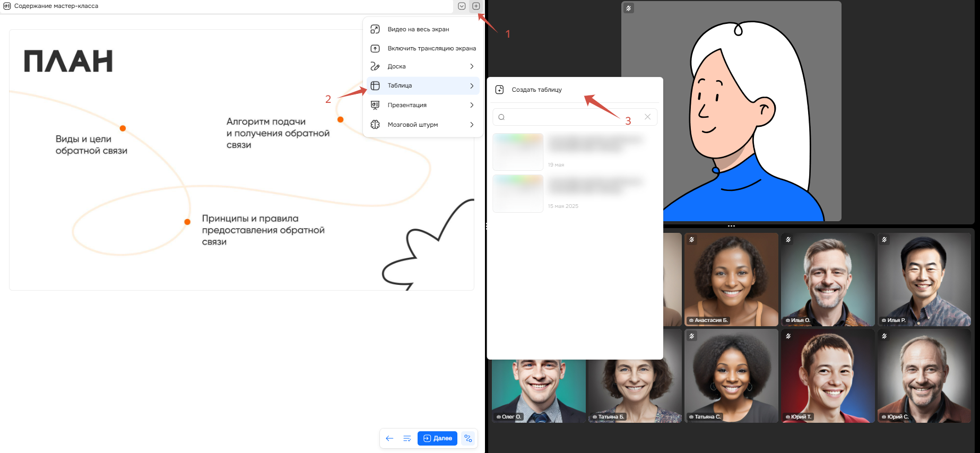Click the magnifier icon in table search
980x453 pixels.
501,117
